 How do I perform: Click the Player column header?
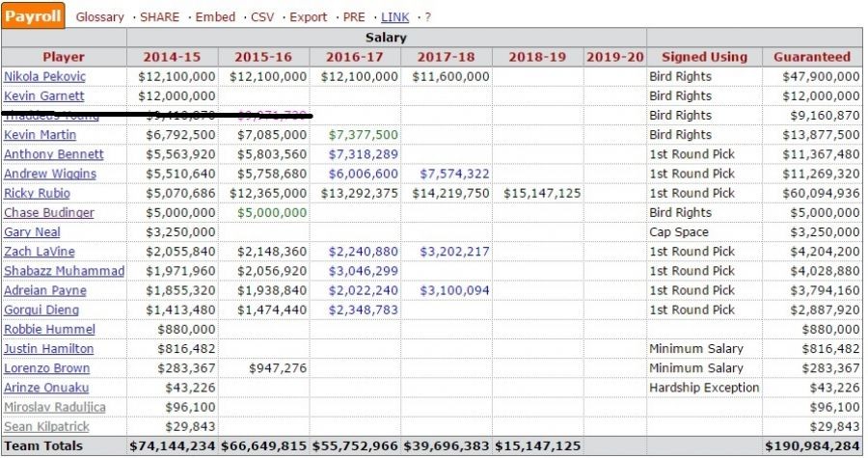[64, 57]
